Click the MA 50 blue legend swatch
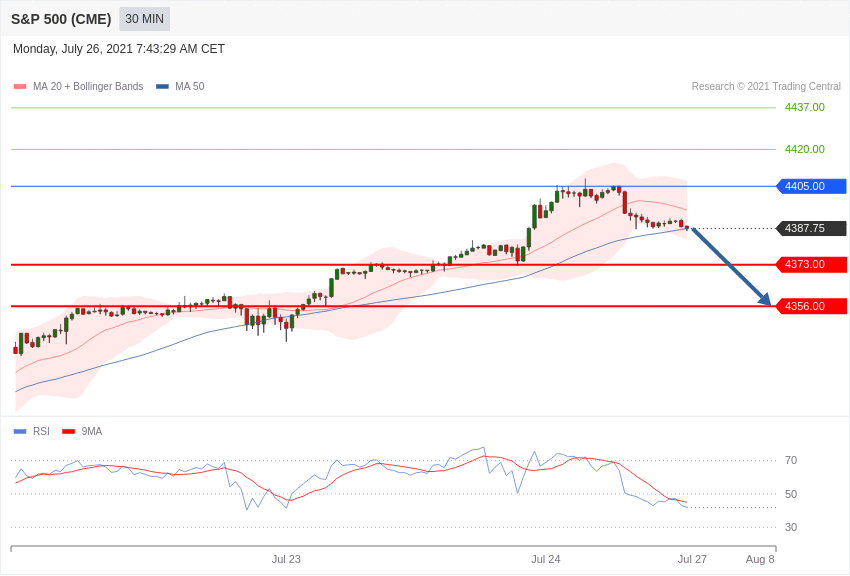The height and width of the screenshot is (576, 850). (x=162, y=87)
